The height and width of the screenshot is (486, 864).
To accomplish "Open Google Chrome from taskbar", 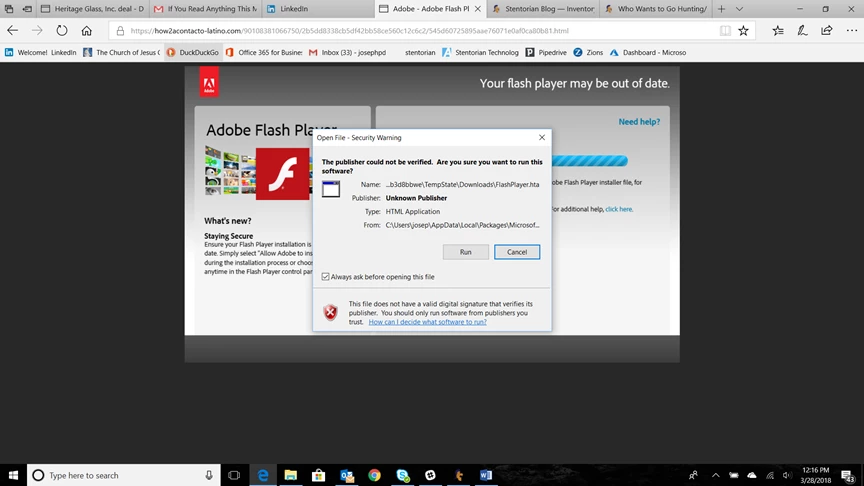I will pyautogui.click(x=374, y=475).
